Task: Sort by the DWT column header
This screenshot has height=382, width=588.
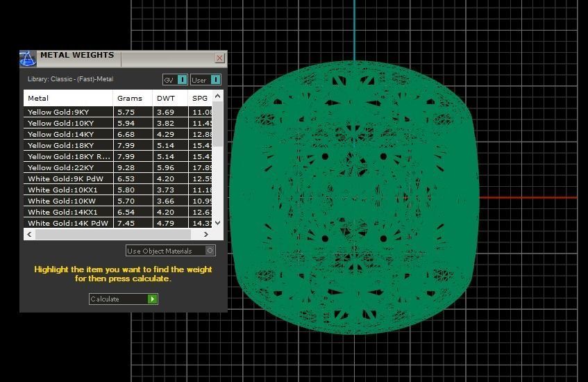Action: click(x=170, y=99)
